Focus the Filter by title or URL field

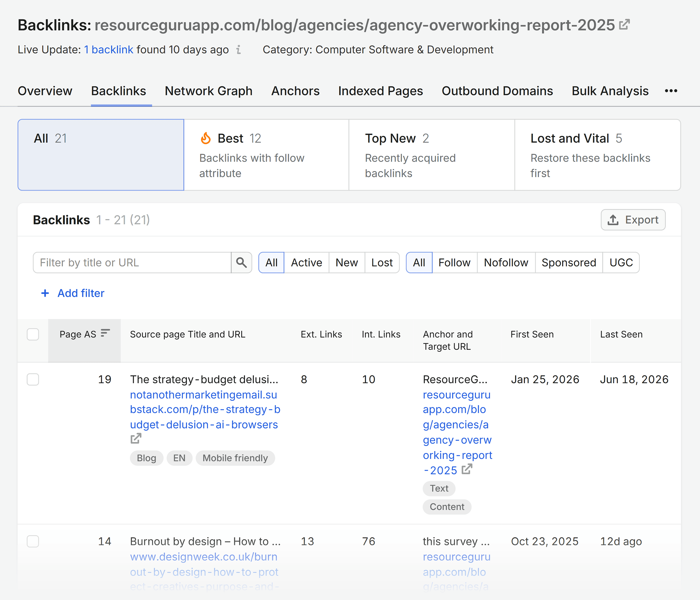[132, 262]
